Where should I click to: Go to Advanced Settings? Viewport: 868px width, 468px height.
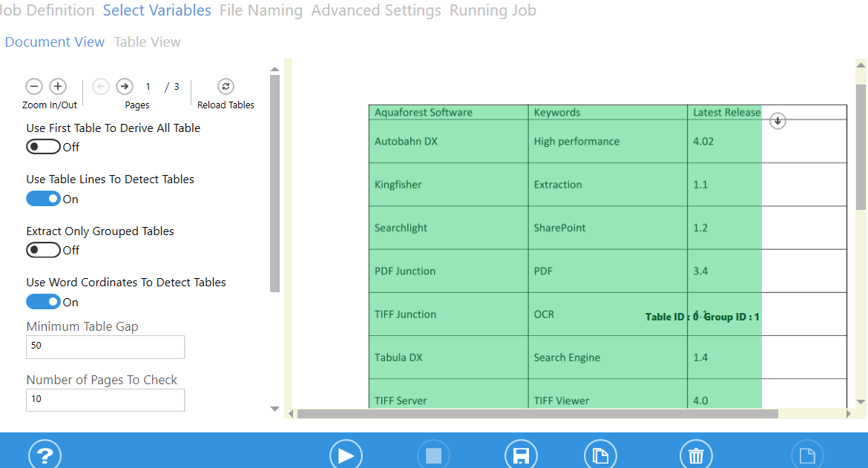click(376, 10)
